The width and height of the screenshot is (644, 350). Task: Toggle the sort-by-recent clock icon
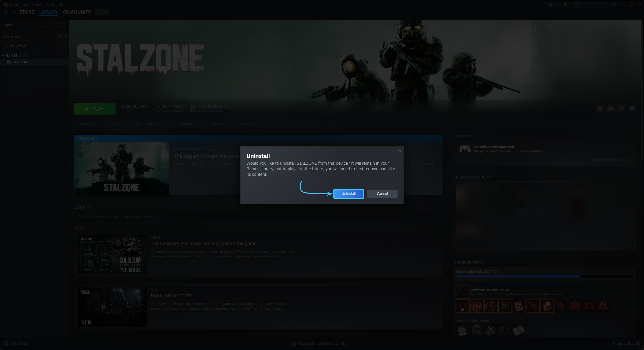coord(59,36)
